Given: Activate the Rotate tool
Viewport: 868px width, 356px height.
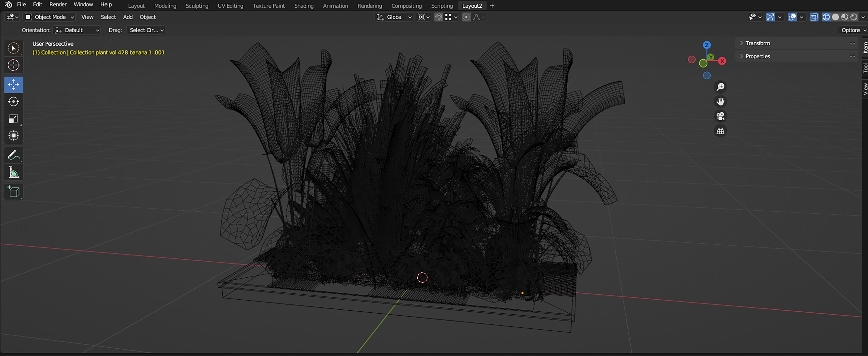Looking at the screenshot, I should point(14,102).
